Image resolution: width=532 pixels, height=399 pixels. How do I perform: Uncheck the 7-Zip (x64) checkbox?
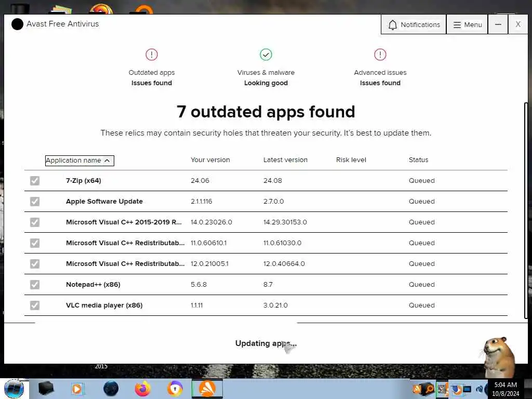point(35,180)
